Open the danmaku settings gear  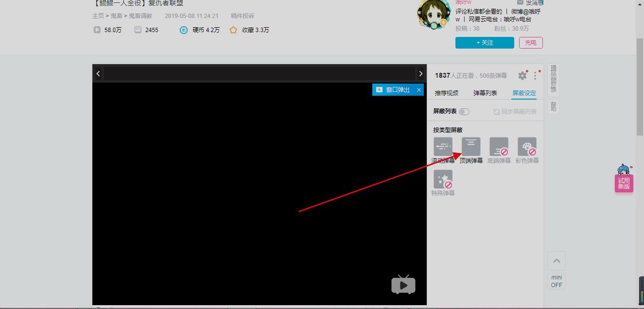tap(522, 75)
